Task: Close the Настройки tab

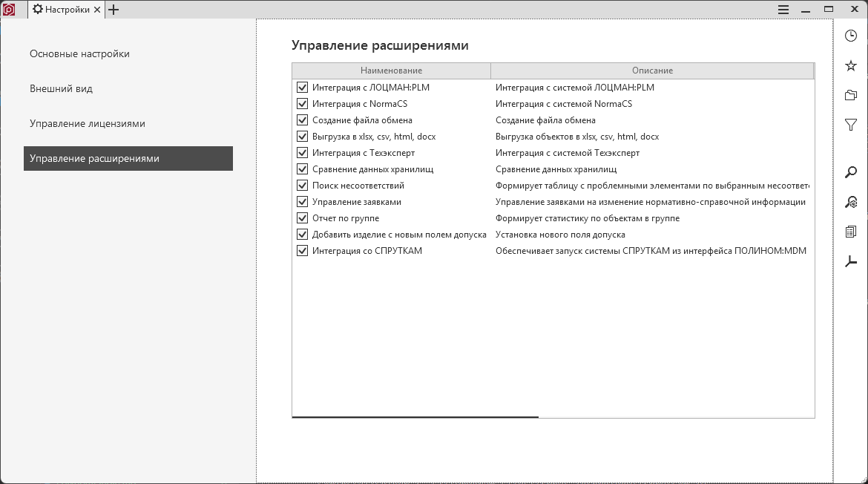Action: (97, 10)
